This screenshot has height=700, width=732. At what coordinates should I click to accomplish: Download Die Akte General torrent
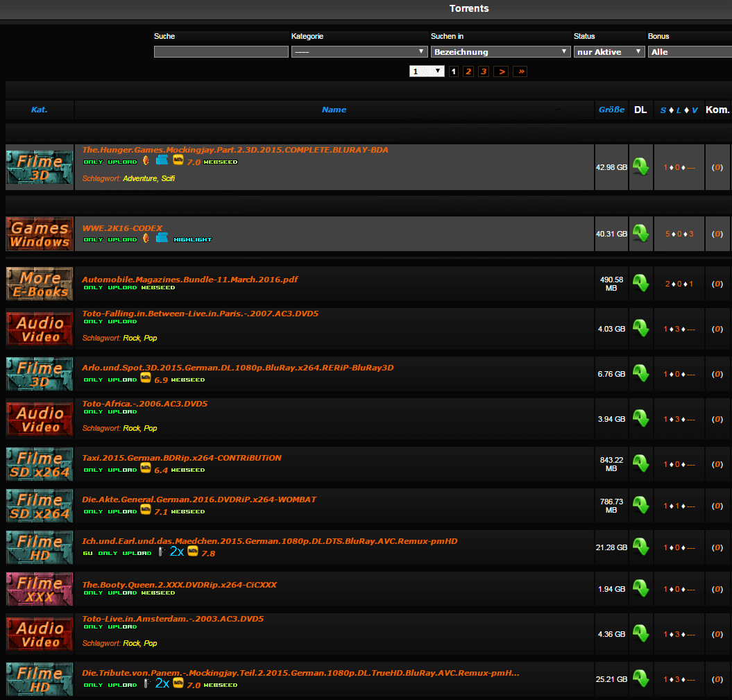pyautogui.click(x=640, y=505)
